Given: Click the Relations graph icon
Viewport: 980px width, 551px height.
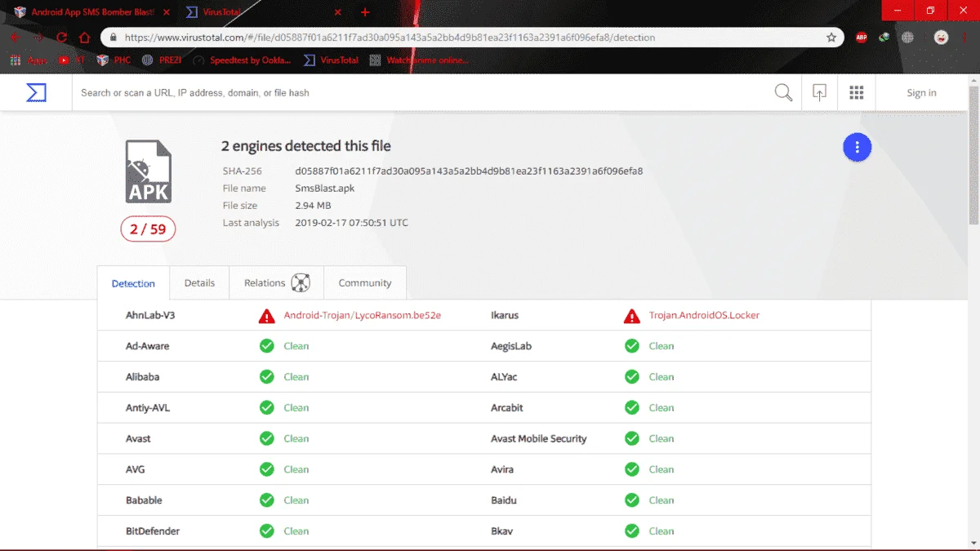Looking at the screenshot, I should 301,283.
